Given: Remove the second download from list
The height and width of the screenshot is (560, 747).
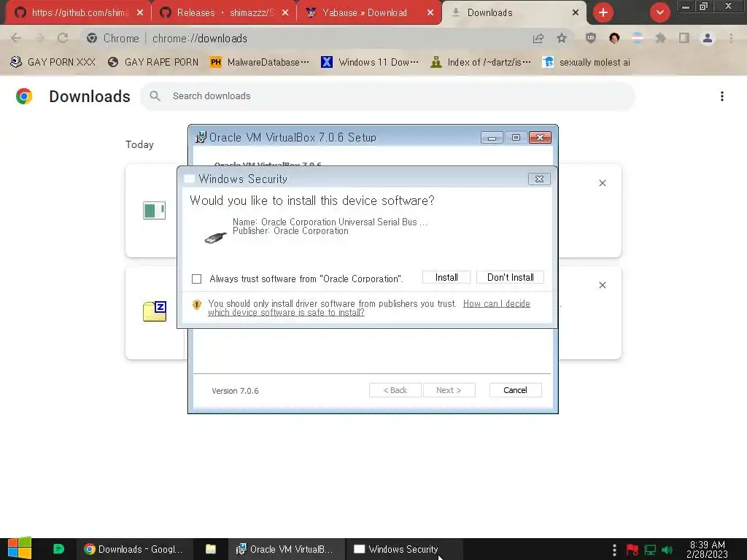Looking at the screenshot, I should click(602, 285).
